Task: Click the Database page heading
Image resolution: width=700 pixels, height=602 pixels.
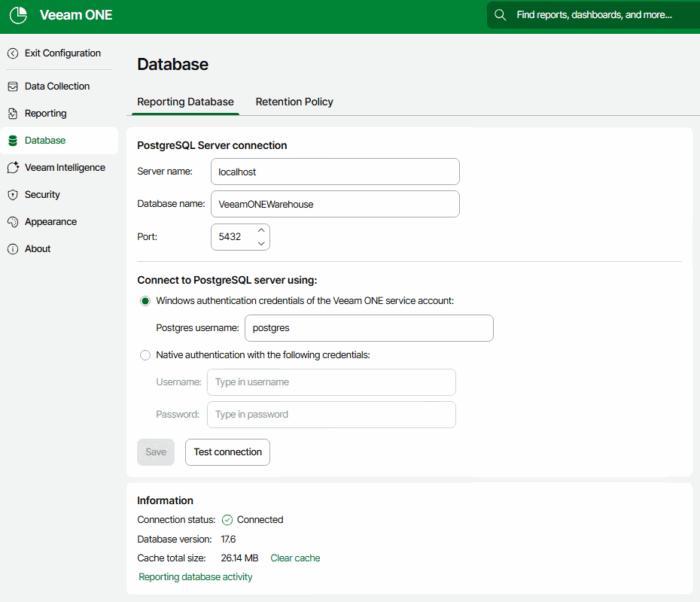Action: pos(173,64)
